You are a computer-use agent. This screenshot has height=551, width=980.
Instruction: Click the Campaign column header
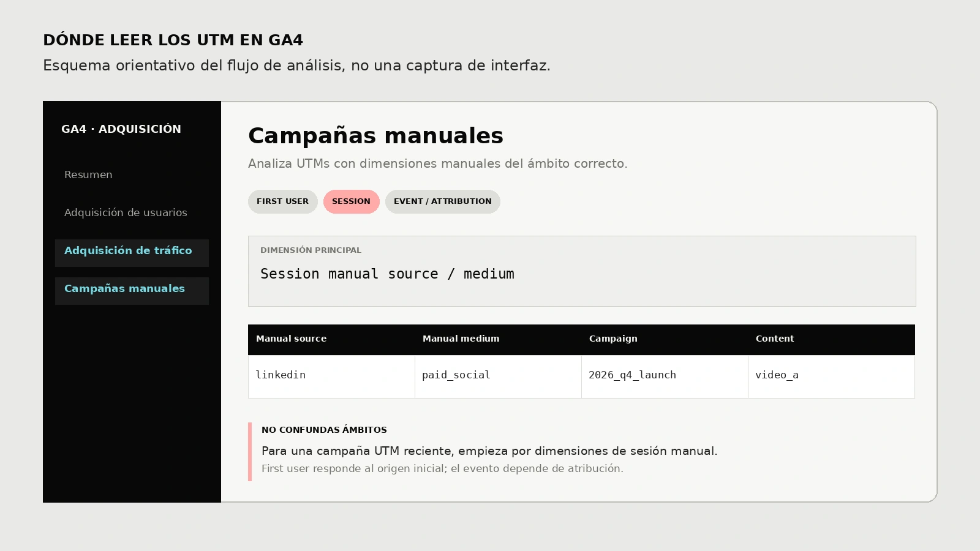click(665, 339)
